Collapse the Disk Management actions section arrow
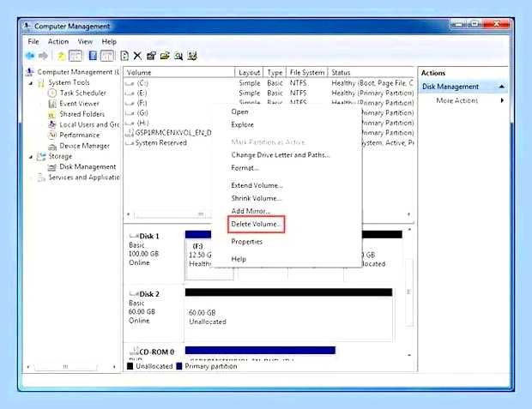532x409 pixels. pyautogui.click(x=502, y=87)
